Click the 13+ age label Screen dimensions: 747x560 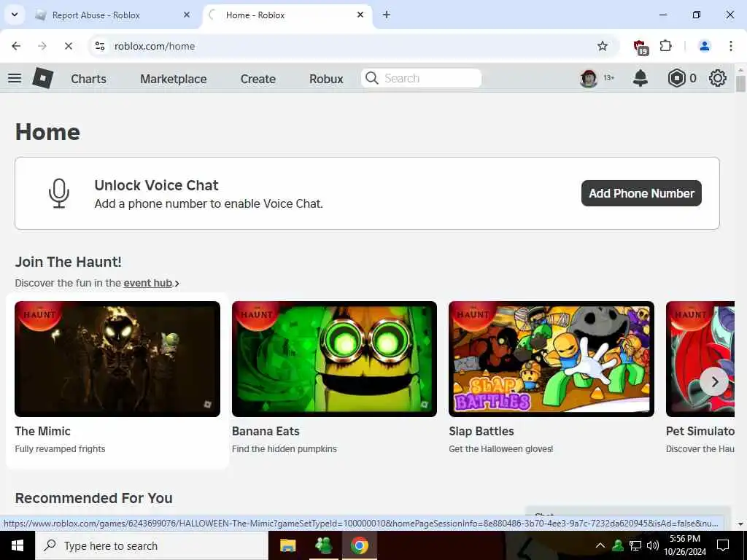pyautogui.click(x=609, y=77)
